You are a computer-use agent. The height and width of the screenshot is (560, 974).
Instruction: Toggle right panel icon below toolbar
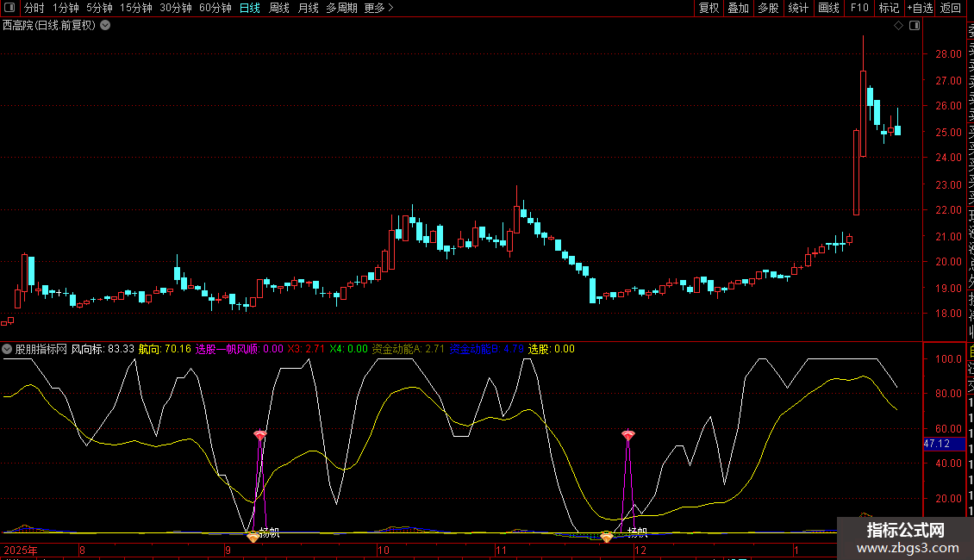pyautogui.click(x=915, y=26)
